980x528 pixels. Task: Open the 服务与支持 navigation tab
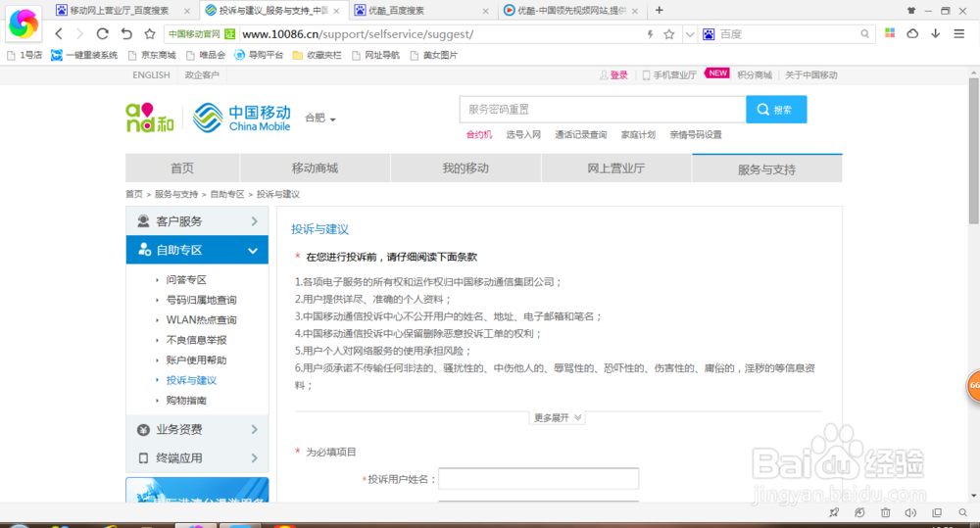[x=767, y=168]
